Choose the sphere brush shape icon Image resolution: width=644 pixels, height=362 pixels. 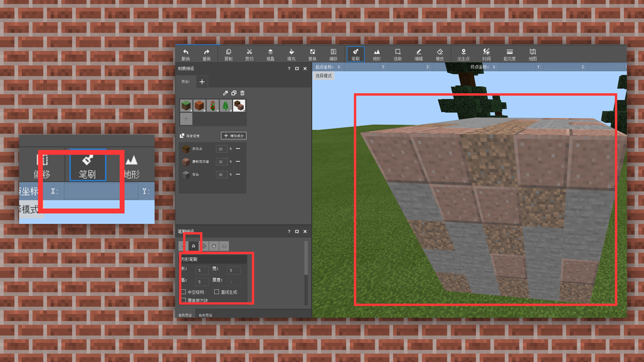204,246
